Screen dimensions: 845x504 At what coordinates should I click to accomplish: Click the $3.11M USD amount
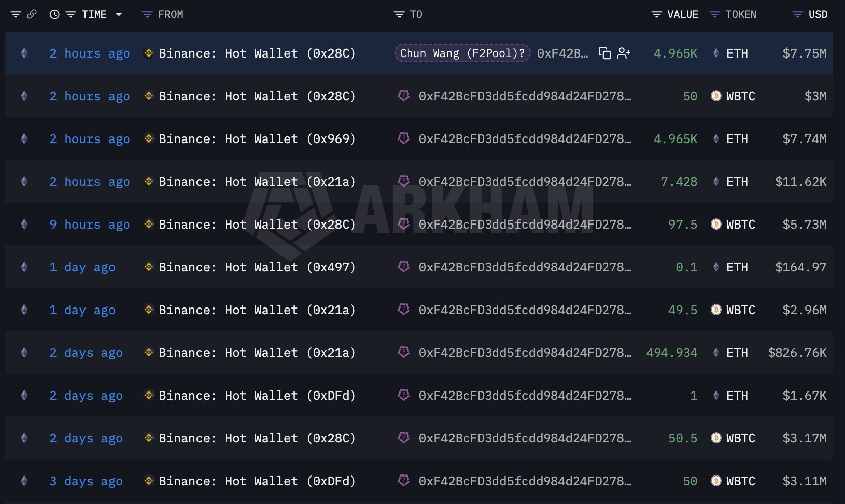click(804, 481)
